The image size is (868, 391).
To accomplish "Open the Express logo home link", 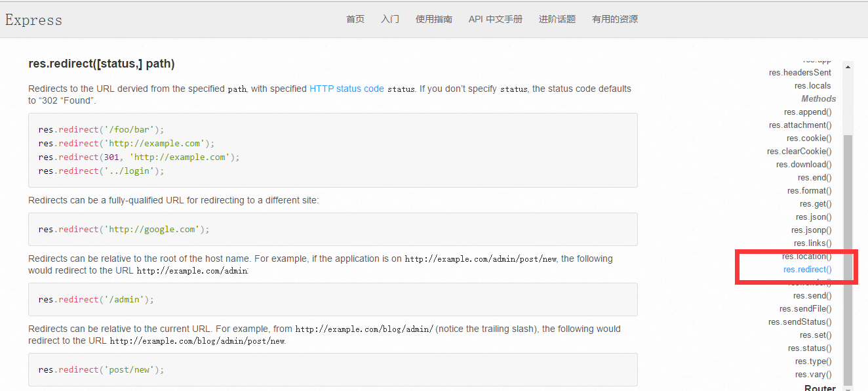I will 33,20.
